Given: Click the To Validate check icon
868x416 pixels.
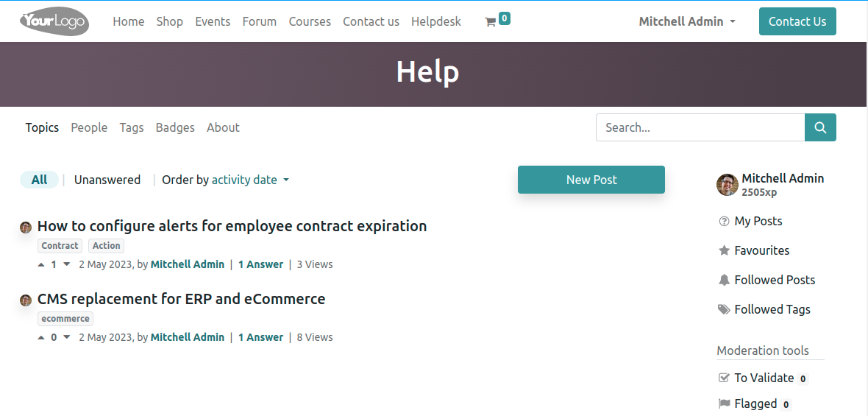Looking at the screenshot, I should [724, 378].
